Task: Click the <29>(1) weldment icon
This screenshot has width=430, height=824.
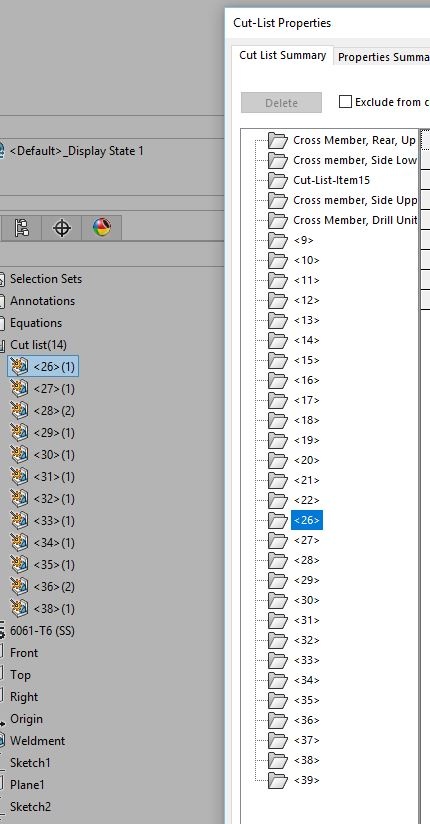Action: point(19,432)
